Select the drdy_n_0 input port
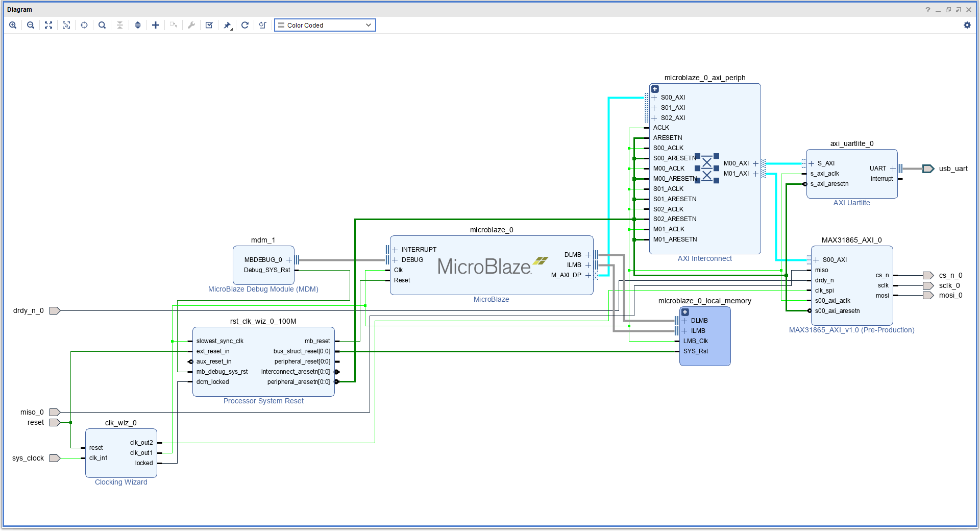Viewport: 980px width, 531px height. 55,310
